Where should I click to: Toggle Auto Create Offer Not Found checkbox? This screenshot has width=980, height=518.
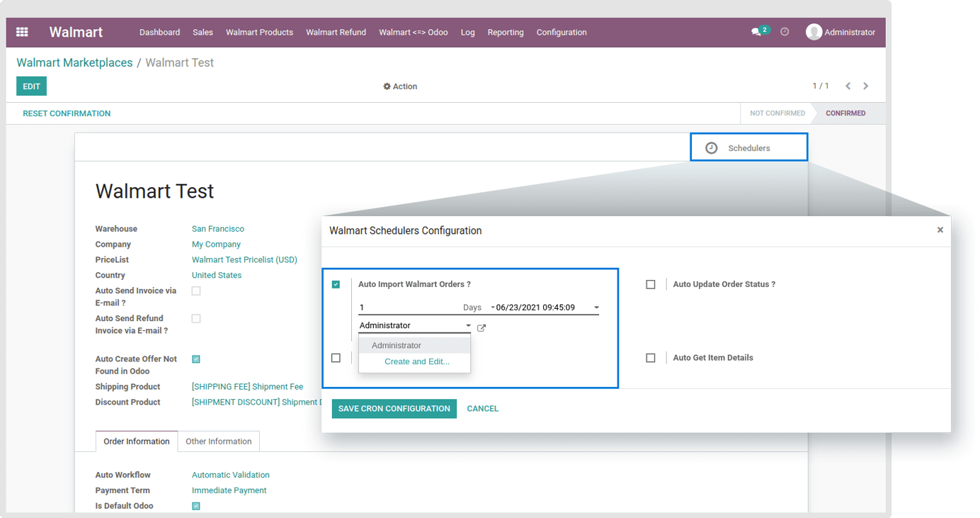point(196,359)
